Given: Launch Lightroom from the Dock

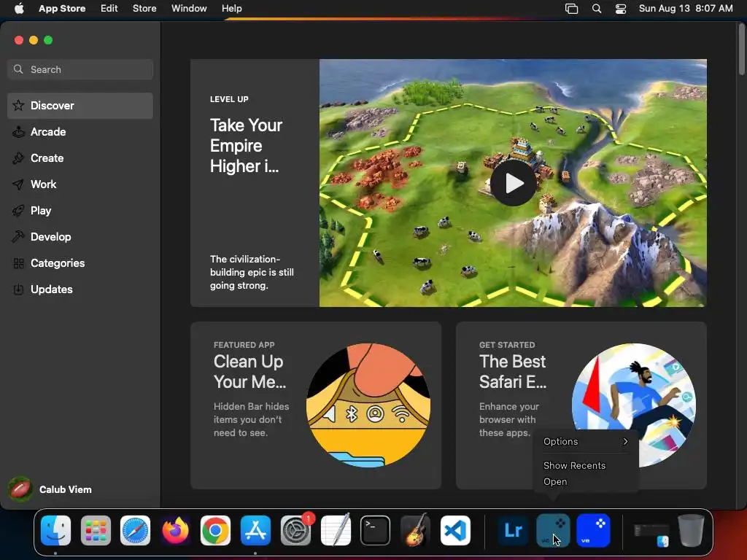Looking at the screenshot, I should point(513,530).
